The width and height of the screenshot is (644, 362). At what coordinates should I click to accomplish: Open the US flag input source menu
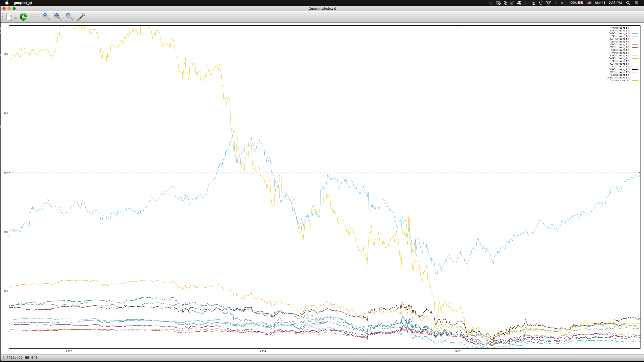click(589, 3)
